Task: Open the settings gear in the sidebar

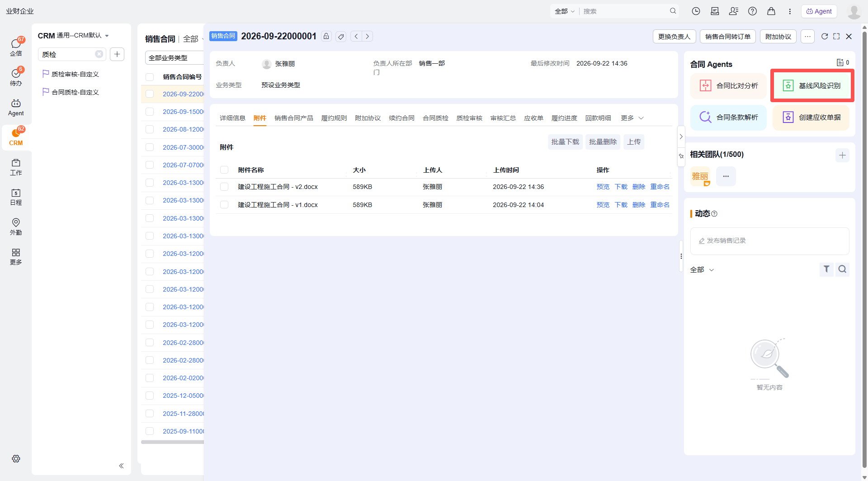Action: coord(16,458)
